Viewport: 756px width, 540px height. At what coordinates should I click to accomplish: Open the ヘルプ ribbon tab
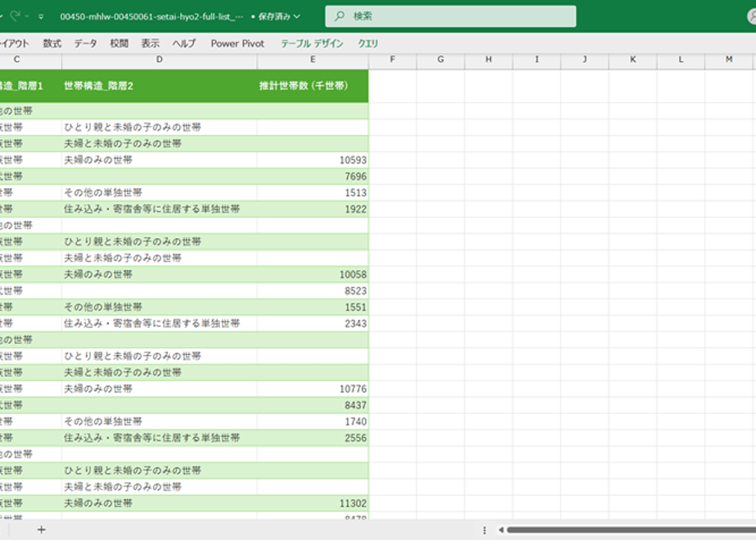[x=184, y=43]
